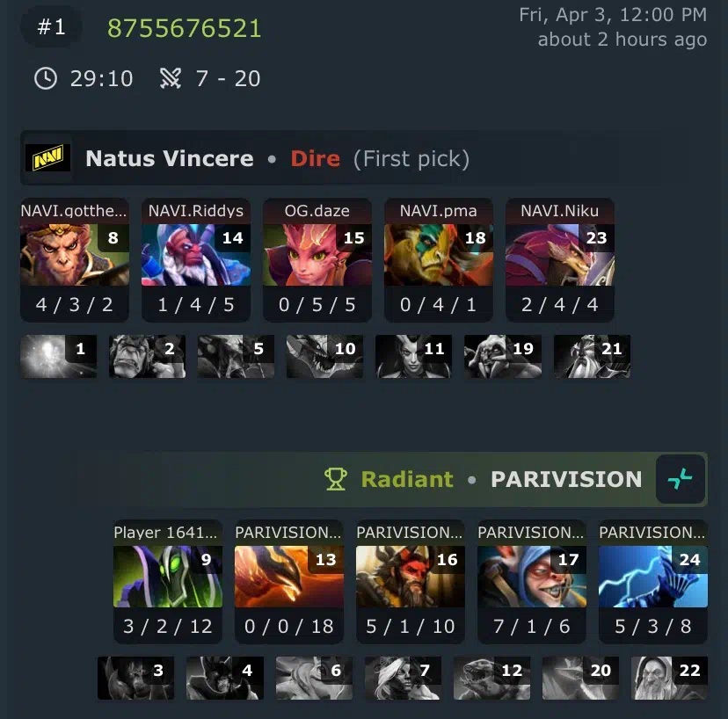The width and height of the screenshot is (728, 719).
Task: Open Player 1641... Rubick portrait, pick 9
Action: [168, 577]
